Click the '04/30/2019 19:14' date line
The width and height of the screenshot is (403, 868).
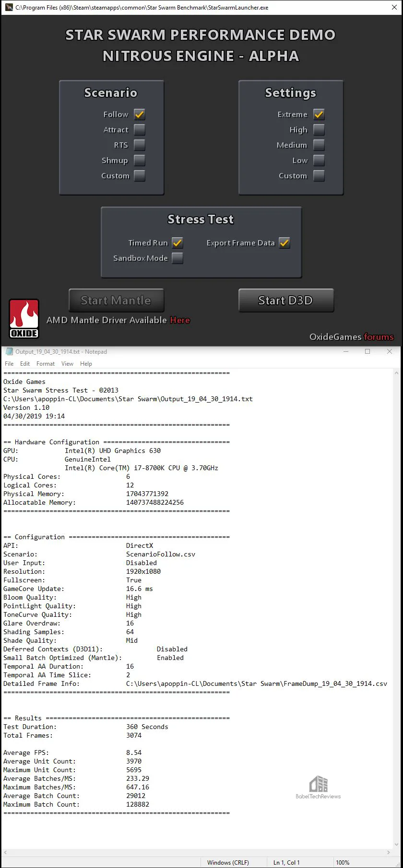point(34,416)
